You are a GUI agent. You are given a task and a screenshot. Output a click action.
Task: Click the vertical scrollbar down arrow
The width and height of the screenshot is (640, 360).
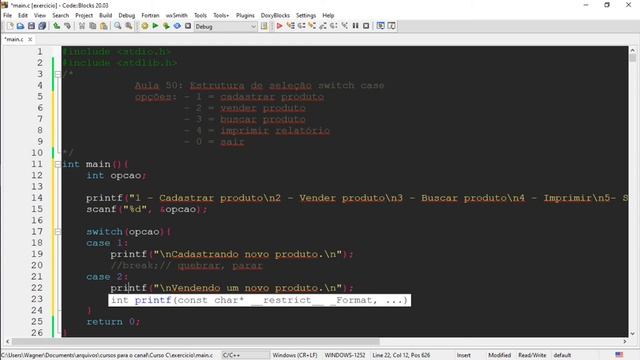(x=633, y=333)
